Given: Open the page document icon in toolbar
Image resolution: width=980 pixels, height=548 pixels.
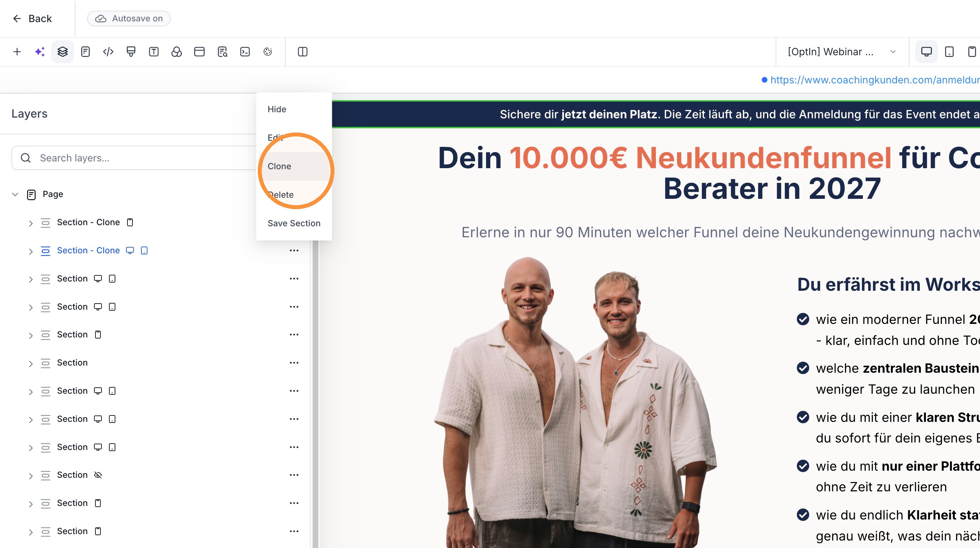Looking at the screenshot, I should (85, 52).
